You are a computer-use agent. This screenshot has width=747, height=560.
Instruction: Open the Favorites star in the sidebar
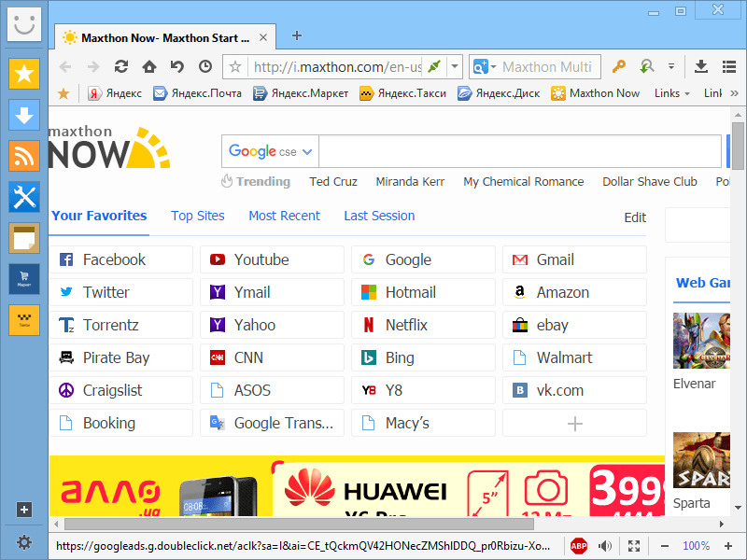[x=24, y=74]
